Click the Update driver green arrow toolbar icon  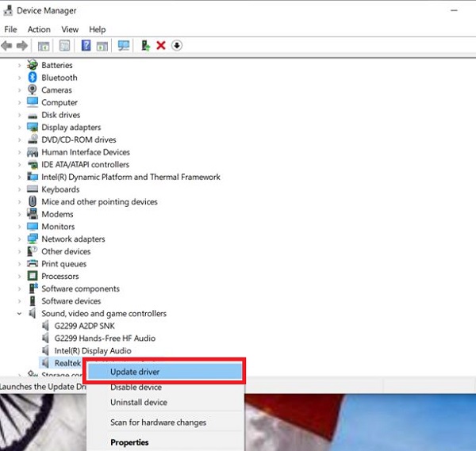(x=145, y=46)
